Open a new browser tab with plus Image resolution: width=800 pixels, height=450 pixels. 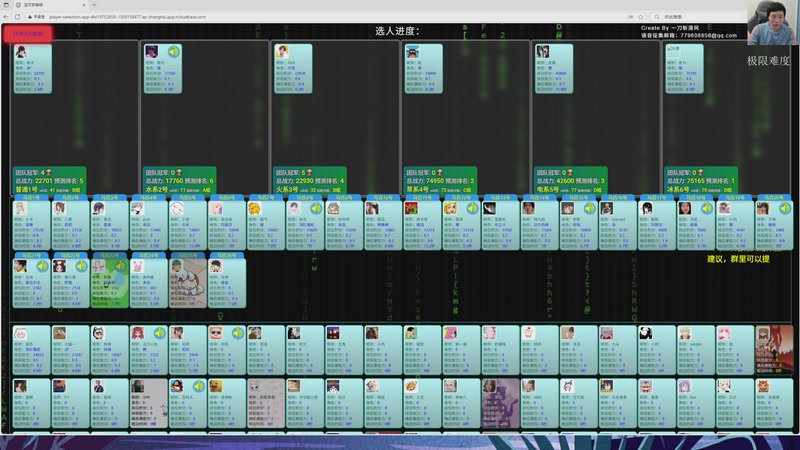94,5
